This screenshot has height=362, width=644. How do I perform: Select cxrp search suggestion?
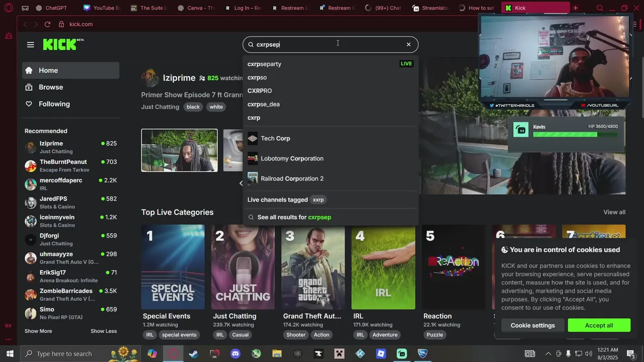[x=330, y=118]
